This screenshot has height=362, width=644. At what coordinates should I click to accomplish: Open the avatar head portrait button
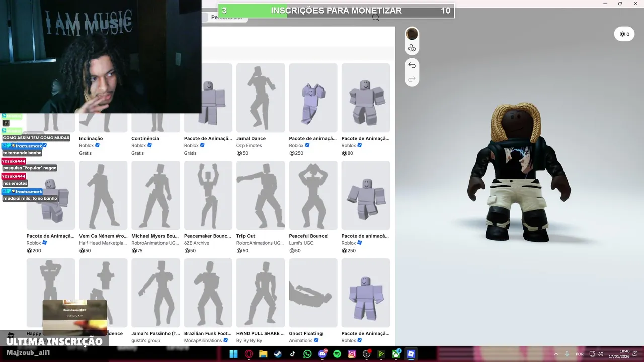(412, 34)
